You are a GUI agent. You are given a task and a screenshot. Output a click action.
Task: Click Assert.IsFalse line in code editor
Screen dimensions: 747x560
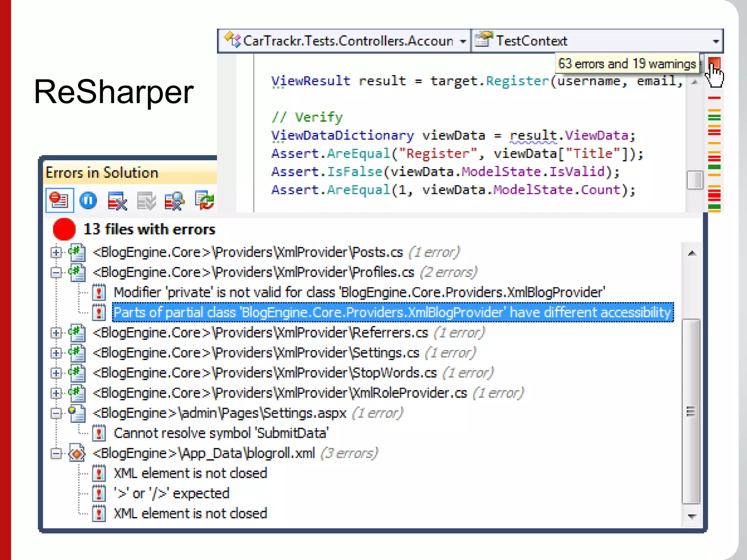tap(445, 172)
